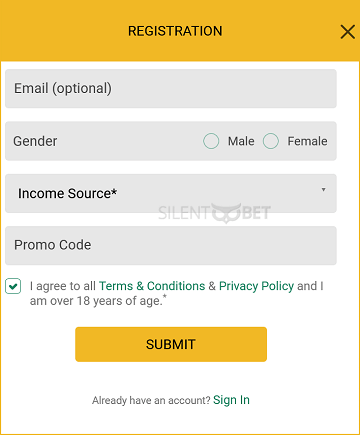360x435 pixels.
Task: Select the Female radio button
Action: pos(271,141)
